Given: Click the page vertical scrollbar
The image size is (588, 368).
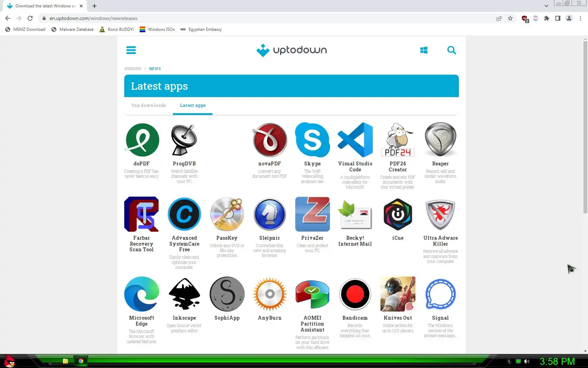Looking at the screenshot, I should (585, 127).
